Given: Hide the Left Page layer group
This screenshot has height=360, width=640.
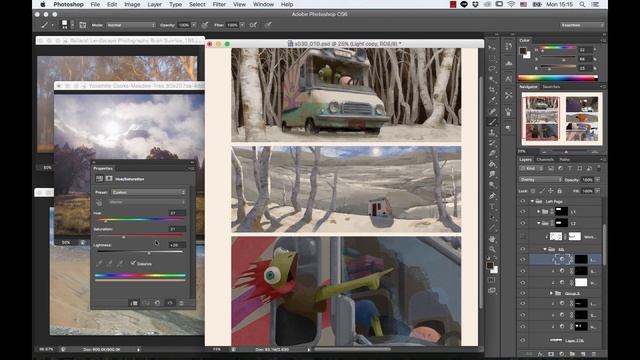Looking at the screenshot, I should coord(523,201).
